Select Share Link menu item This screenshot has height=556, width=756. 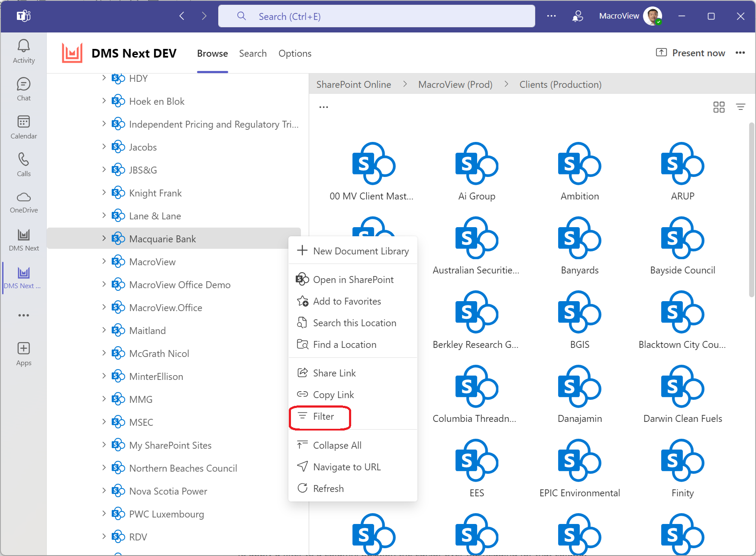(x=353, y=373)
